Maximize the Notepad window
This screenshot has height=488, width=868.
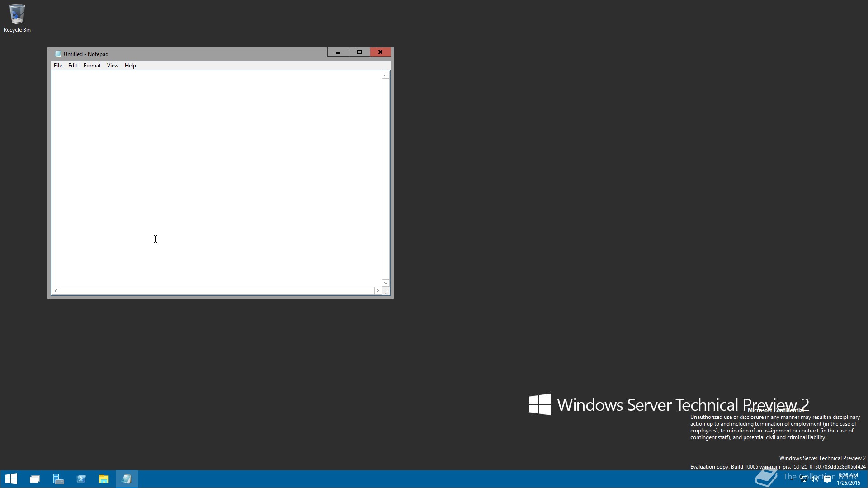(x=359, y=52)
